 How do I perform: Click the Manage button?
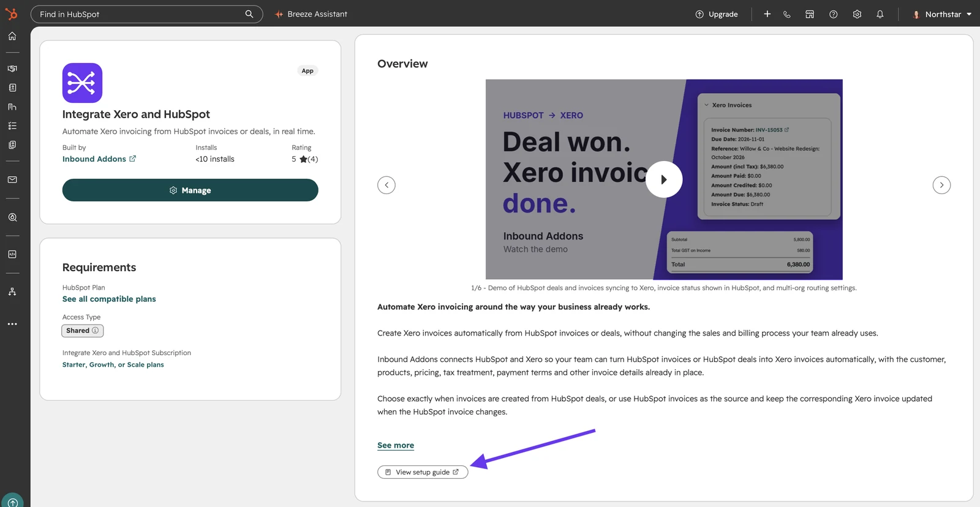tap(190, 190)
